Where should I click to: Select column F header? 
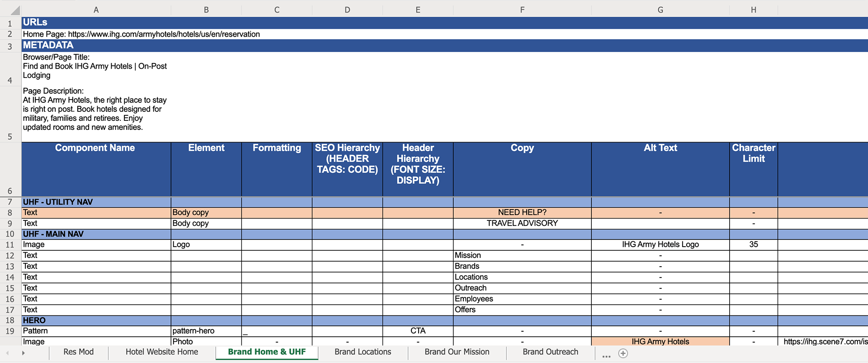pos(522,10)
